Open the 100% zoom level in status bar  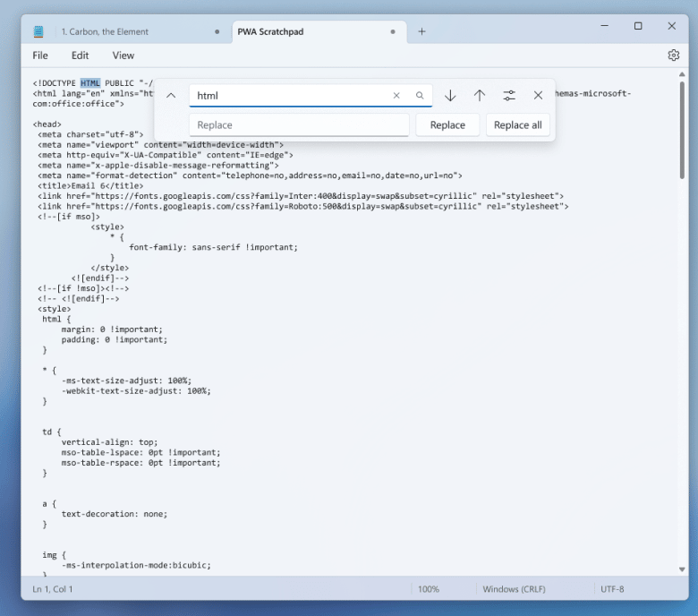click(428, 589)
